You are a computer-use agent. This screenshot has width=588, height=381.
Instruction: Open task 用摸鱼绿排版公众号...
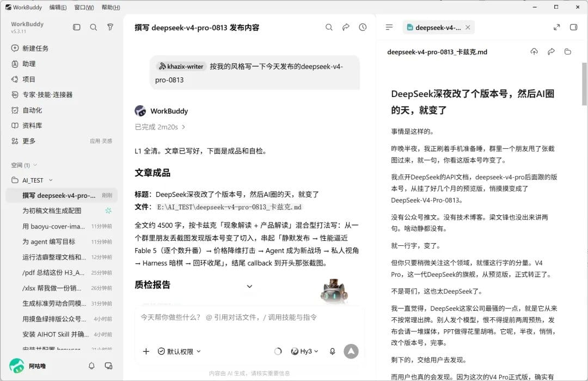point(62,319)
